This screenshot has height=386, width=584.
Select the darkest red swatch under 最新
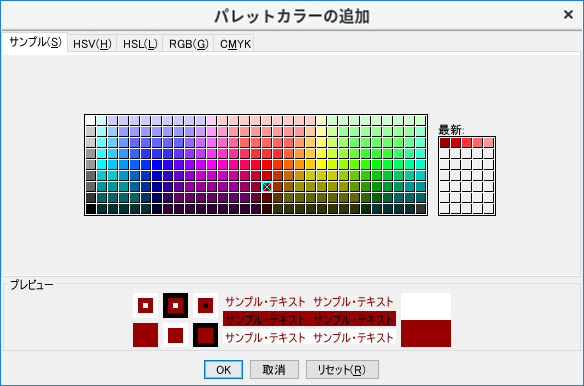click(445, 142)
